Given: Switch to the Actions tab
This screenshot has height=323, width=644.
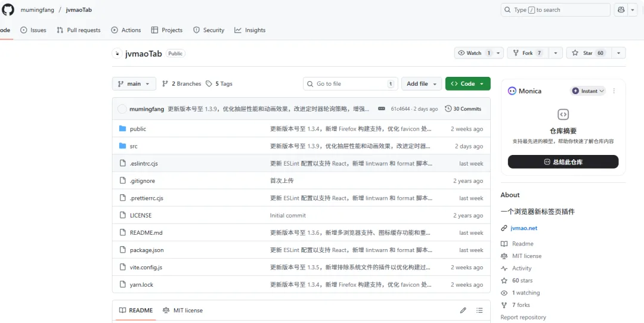Looking at the screenshot, I should 126,30.
